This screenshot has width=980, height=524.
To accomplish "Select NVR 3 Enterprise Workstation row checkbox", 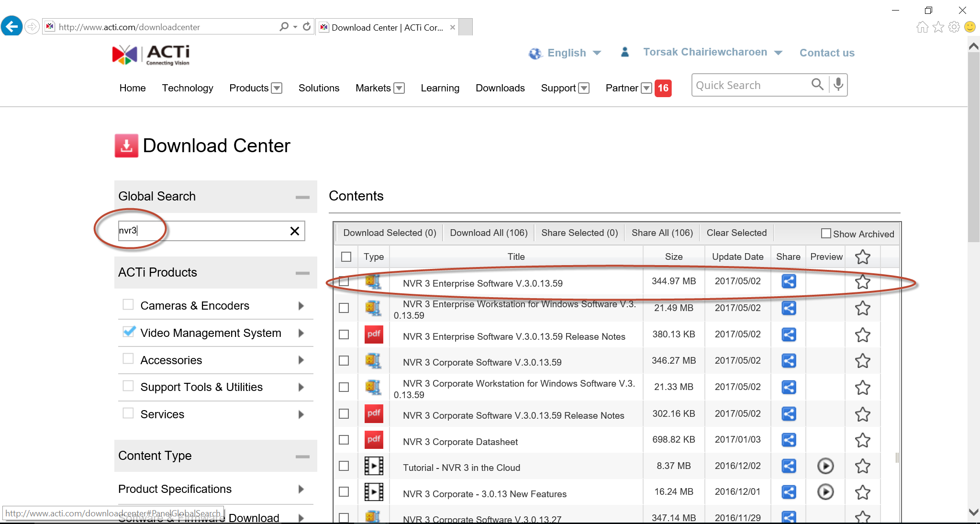I will click(344, 308).
